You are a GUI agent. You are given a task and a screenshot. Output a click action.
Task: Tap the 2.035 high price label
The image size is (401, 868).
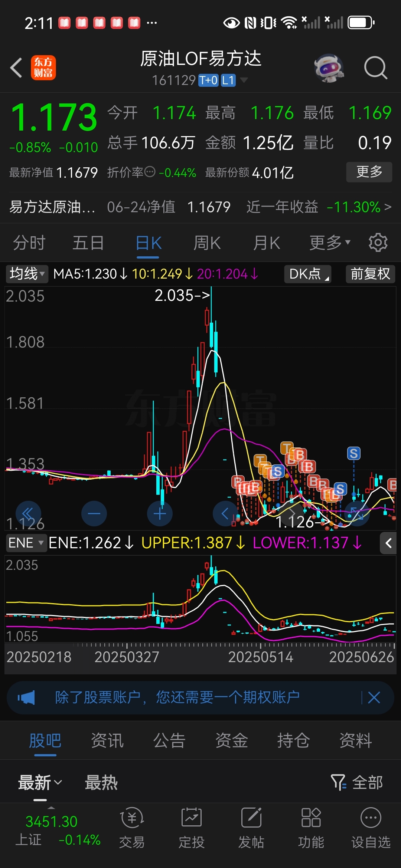[x=182, y=296]
